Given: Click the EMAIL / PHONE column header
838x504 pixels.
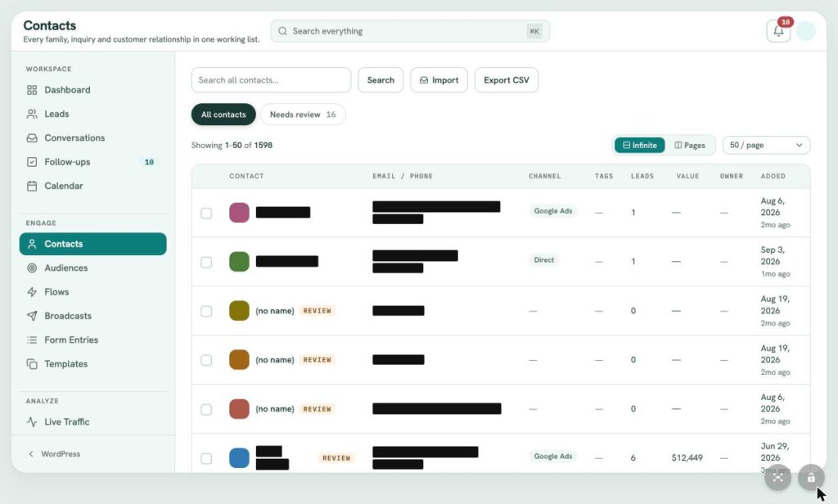Looking at the screenshot, I should point(403,176).
